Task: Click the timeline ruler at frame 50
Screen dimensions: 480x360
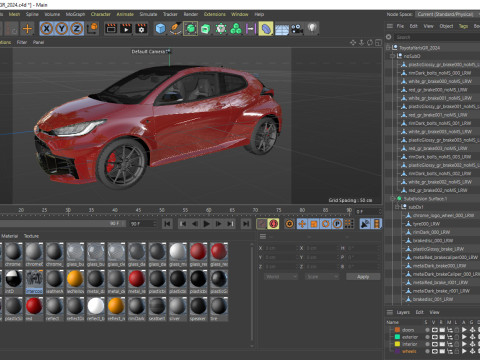Action: (162, 210)
